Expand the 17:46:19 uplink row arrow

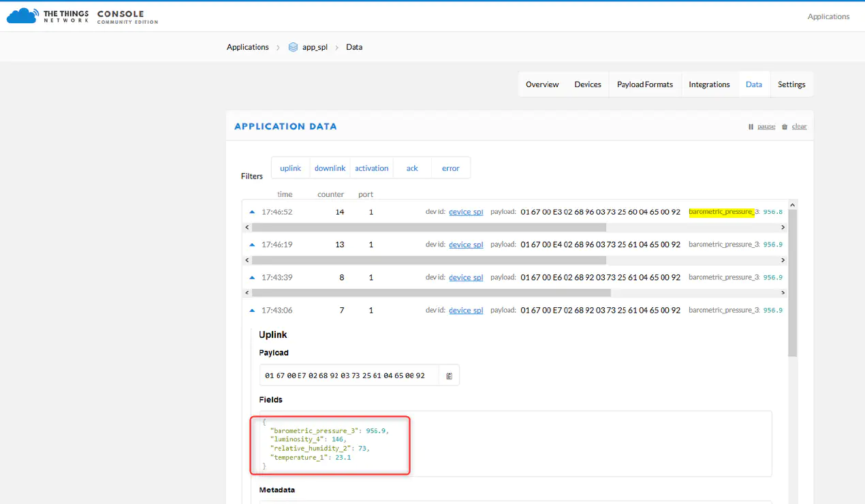coord(252,245)
